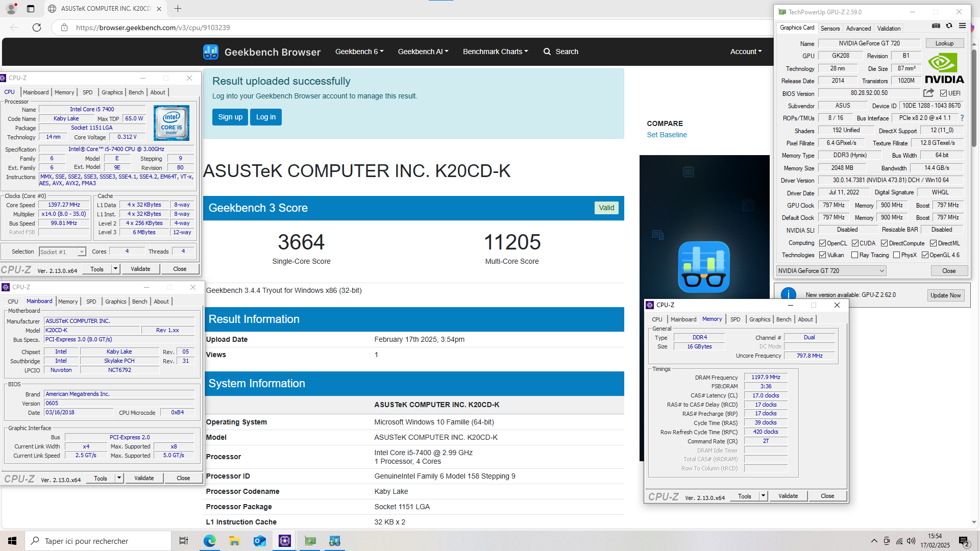Image resolution: width=980 pixels, height=551 pixels.
Task: Open the GPU selection dropdown NVIDIA GeForce GT 720
Action: coord(831,271)
